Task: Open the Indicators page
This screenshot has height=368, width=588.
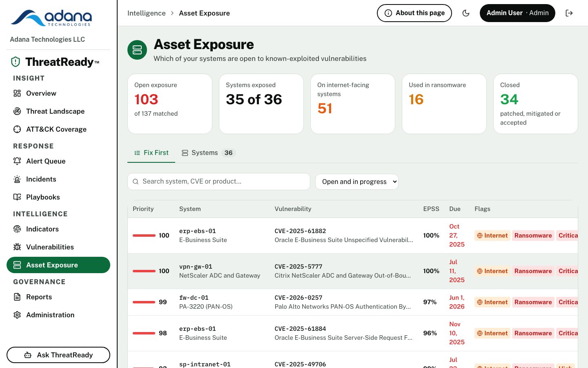Action: click(x=58, y=229)
